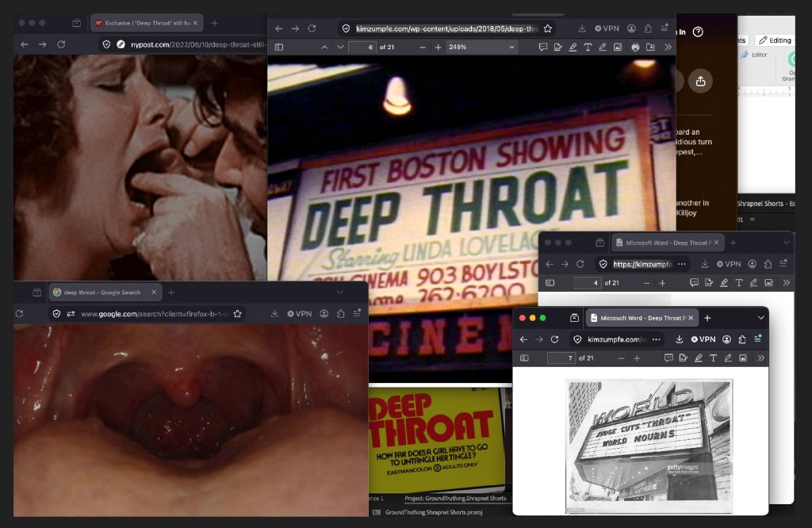Image resolution: width=812 pixels, height=528 pixels.
Task: Reload page in the nypost window
Action: point(61,44)
